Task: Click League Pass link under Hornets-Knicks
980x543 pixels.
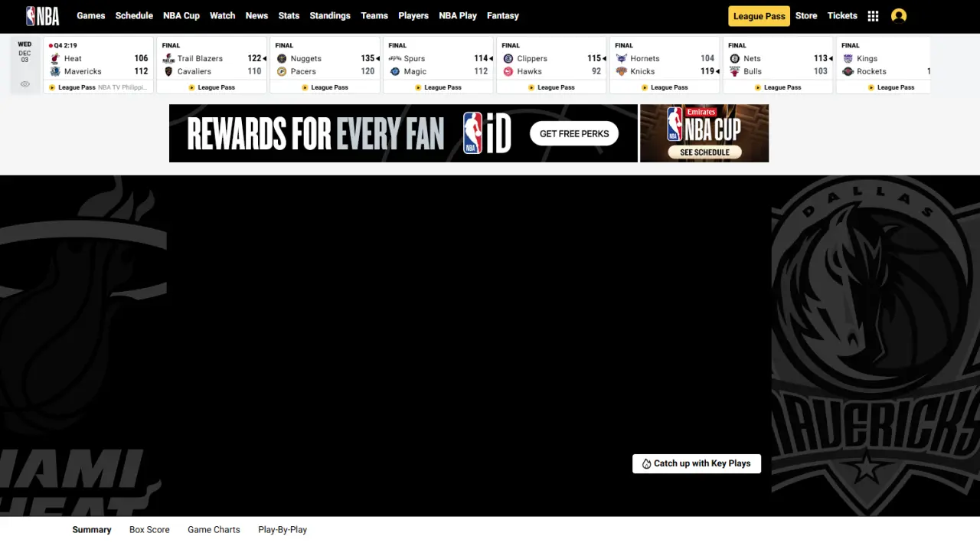Action: (x=665, y=87)
